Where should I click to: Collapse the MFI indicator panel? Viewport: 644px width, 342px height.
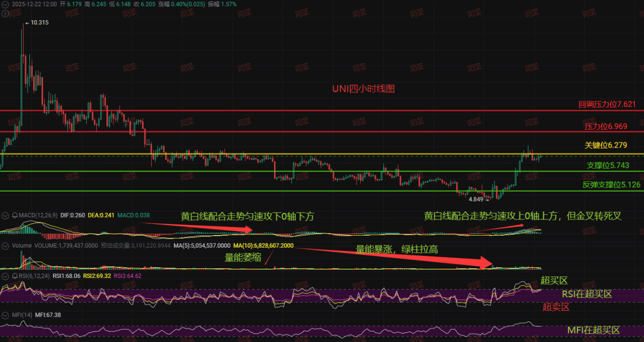click(5, 315)
